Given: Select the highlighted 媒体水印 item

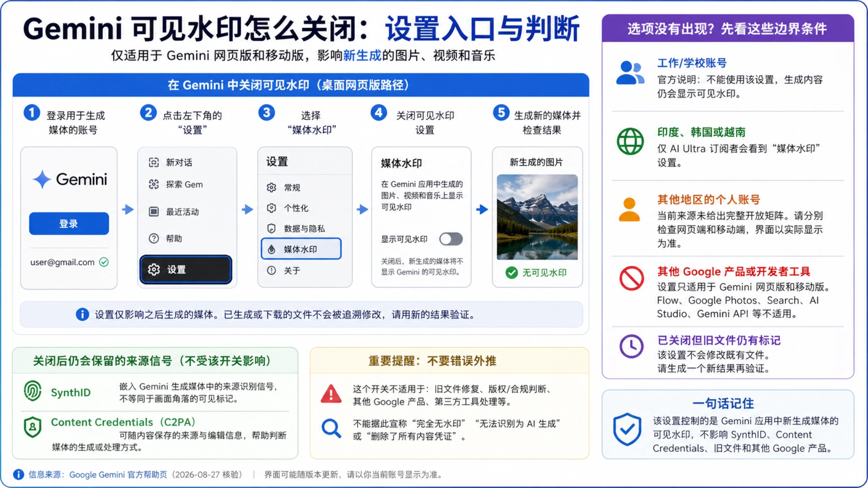Looking at the screenshot, I should (x=301, y=249).
